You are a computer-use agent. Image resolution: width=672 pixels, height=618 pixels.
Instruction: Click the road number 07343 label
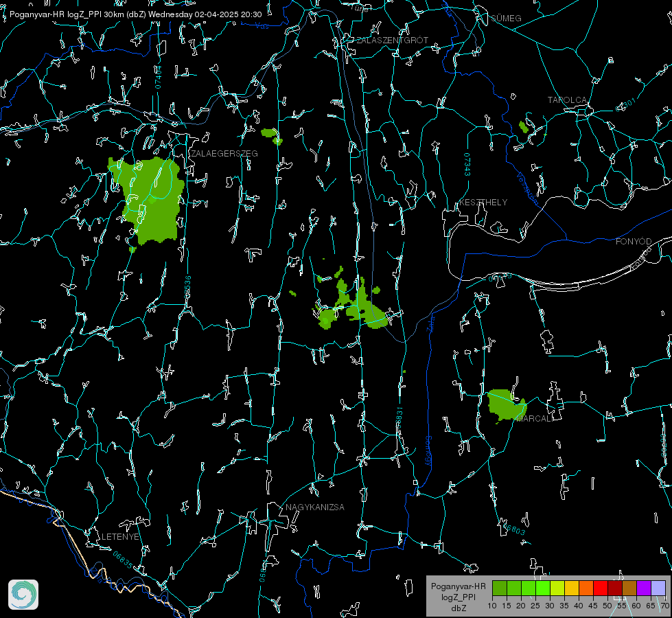(x=467, y=164)
